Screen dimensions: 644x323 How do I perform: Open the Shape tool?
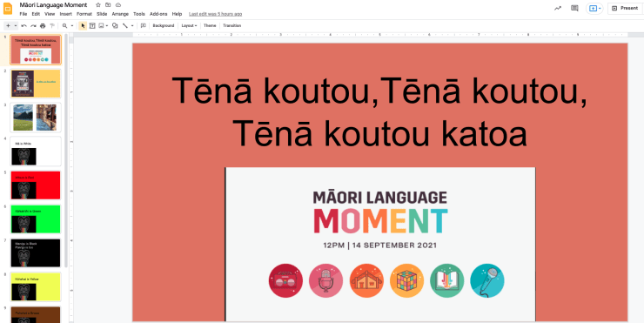click(115, 25)
